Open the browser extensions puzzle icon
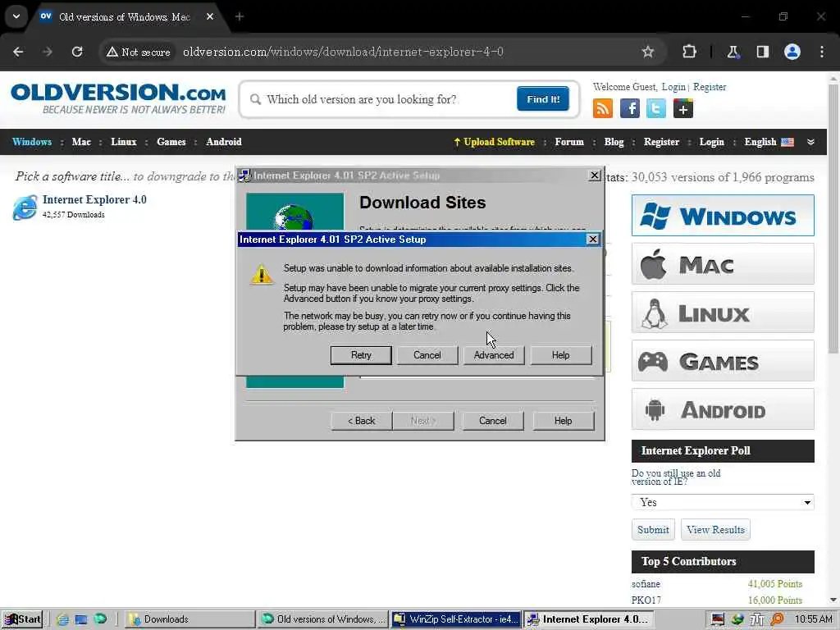 [689, 52]
